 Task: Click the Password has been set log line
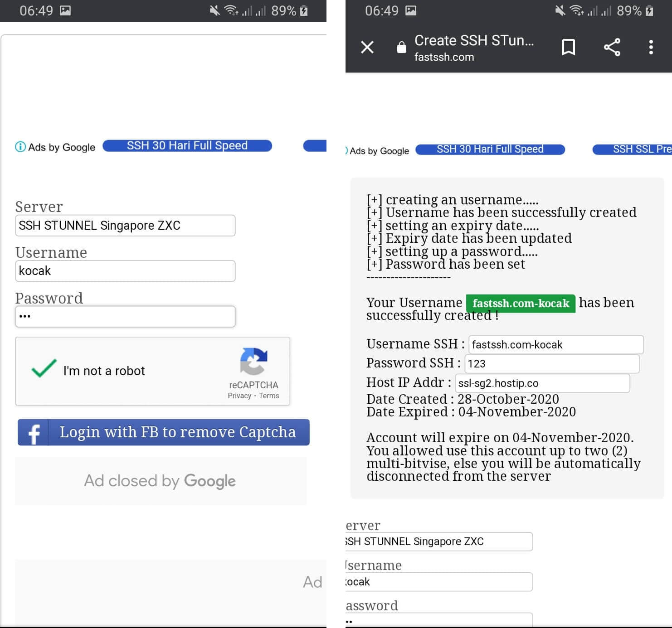446,264
